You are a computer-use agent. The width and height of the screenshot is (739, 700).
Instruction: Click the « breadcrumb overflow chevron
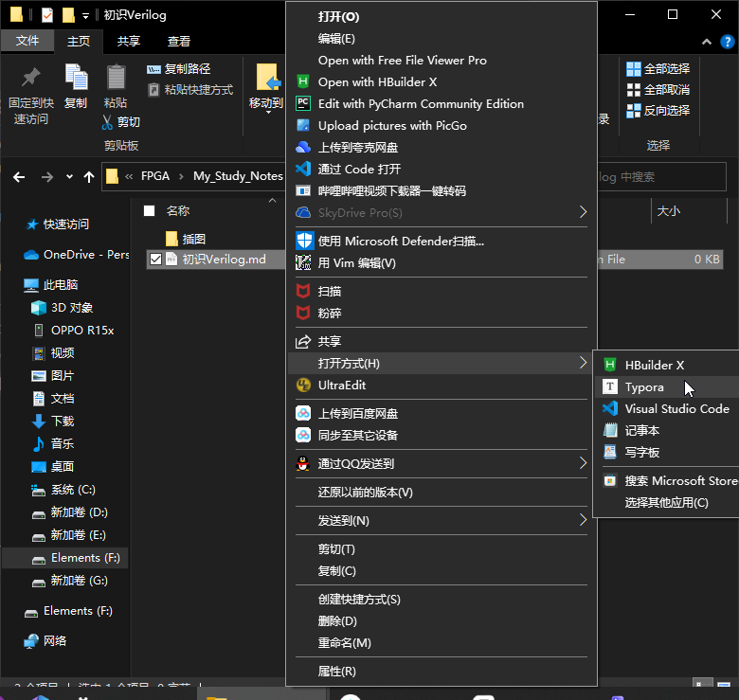coord(129,176)
